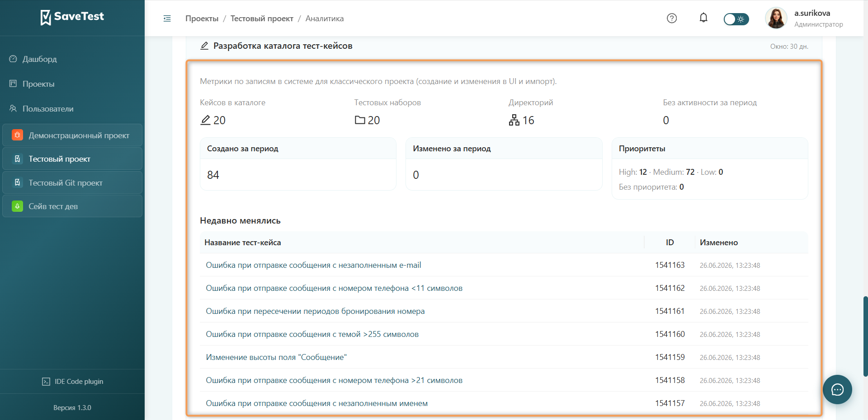The height and width of the screenshot is (420, 868).
Task: Select Демонстрационный проект in sidebar
Action: point(72,135)
